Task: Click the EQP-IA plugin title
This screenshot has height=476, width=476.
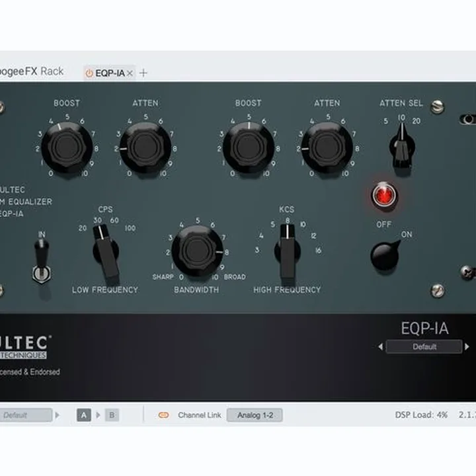Action: click(x=424, y=328)
